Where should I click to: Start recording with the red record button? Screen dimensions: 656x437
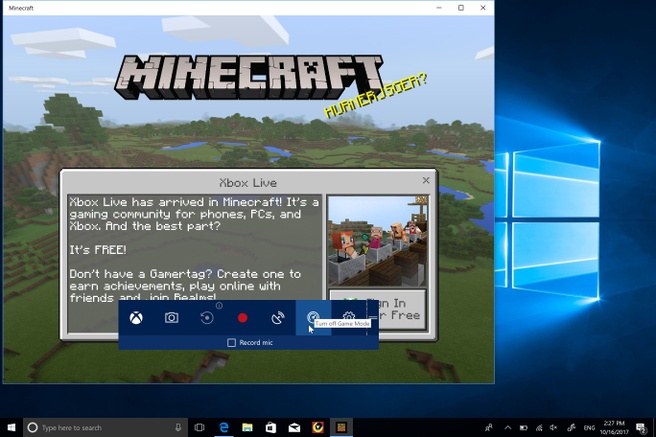point(242,318)
